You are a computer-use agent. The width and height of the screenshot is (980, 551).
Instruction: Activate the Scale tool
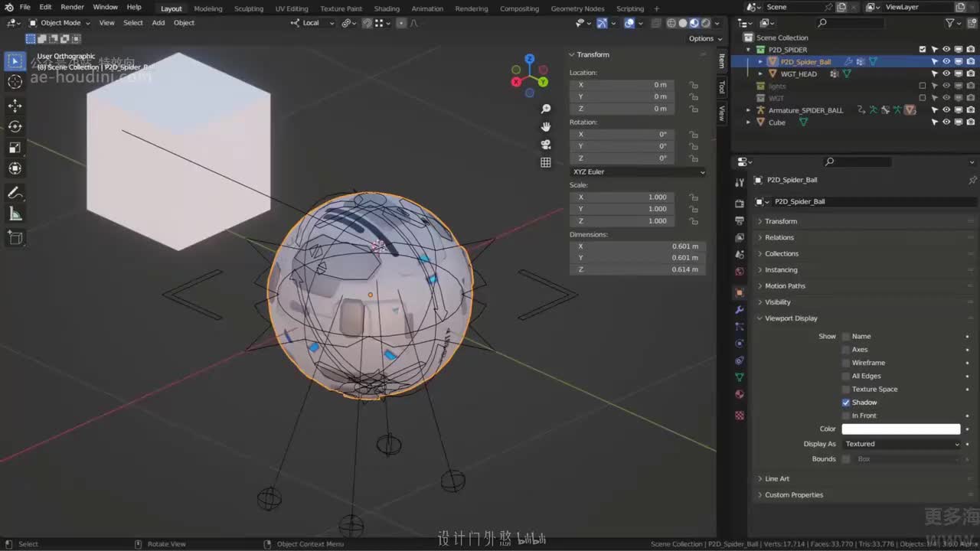pyautogui.click(x=15, y=148)
